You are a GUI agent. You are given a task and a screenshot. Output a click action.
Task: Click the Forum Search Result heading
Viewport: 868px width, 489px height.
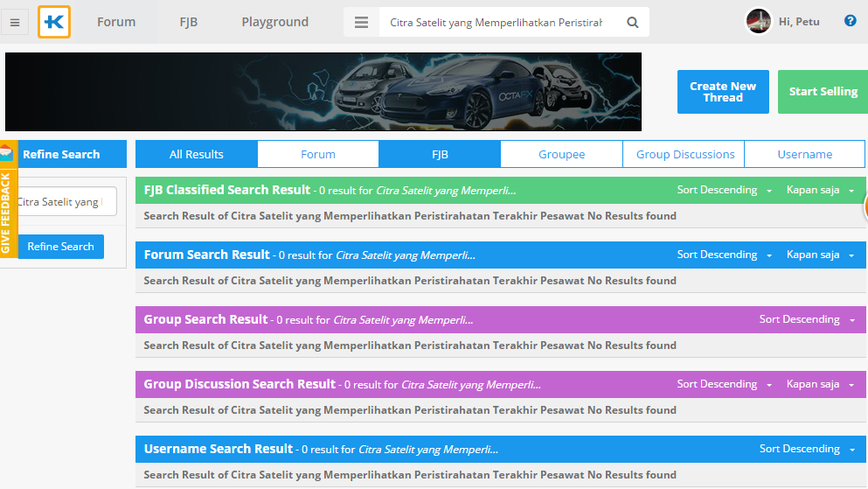click(206, 255)
